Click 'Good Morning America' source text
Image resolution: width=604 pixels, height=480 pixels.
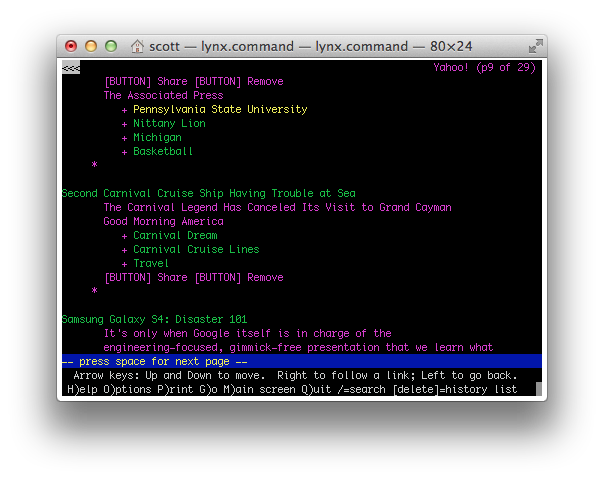click(x=163, y=222)
